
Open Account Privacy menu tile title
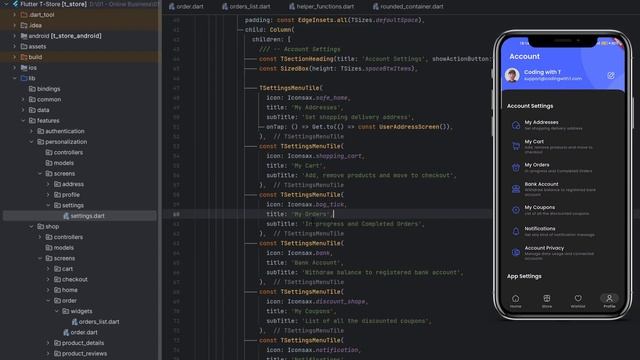544,248
